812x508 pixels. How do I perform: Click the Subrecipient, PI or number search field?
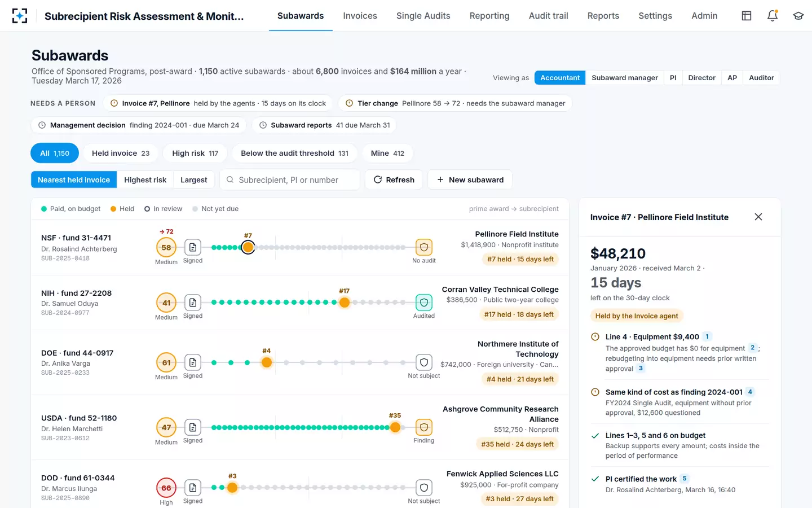(x=290, y=180)
